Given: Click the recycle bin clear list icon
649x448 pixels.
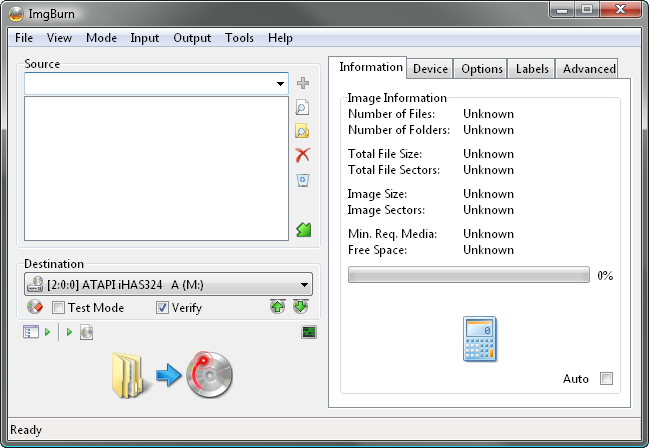Looking at the screenshot, I should (x=303, y=180).
